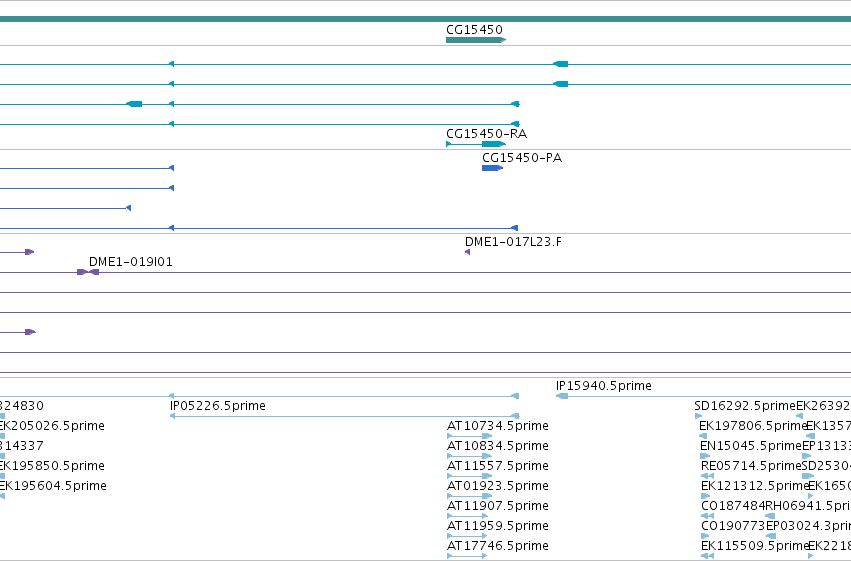The height and width of the screenshot is (561, 851).
Task: Select small purple arrow under DME1-017L23.F
Action: coord(467,252)
